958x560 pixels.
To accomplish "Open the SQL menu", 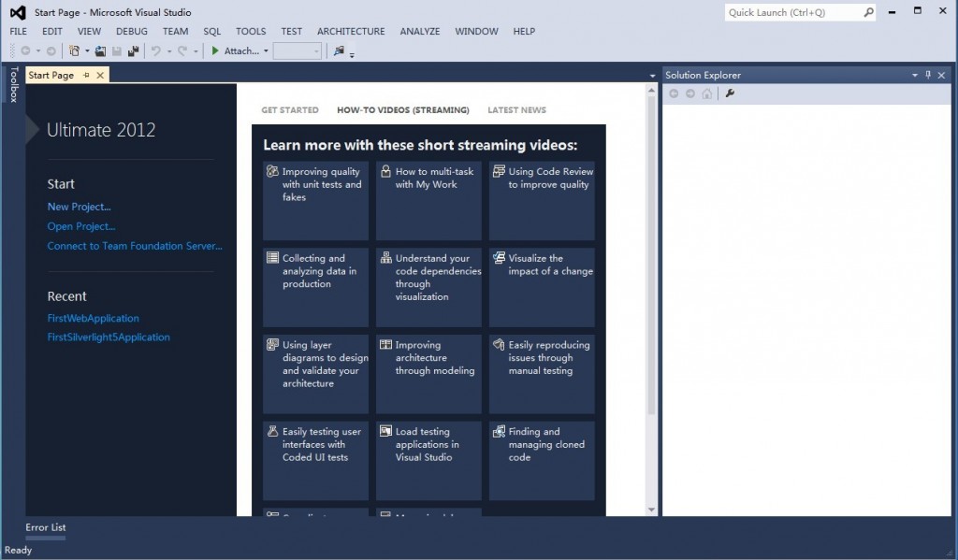I will point(212,31).
